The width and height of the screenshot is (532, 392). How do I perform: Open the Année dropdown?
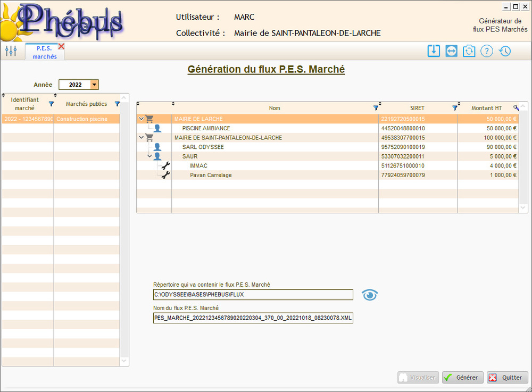pos(94,85)
